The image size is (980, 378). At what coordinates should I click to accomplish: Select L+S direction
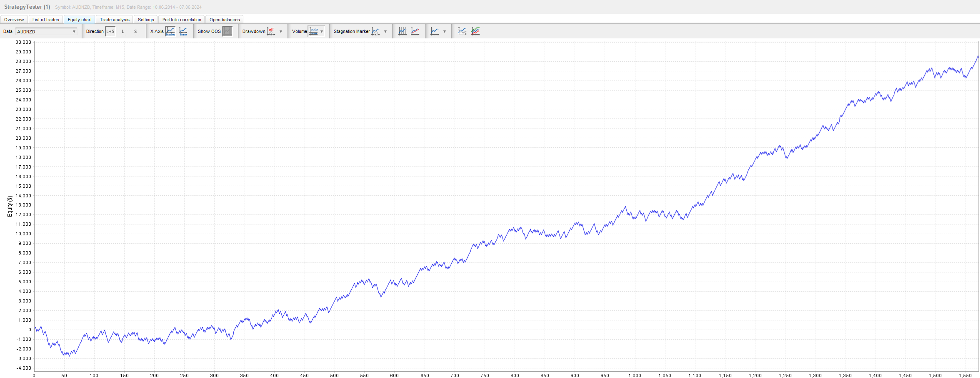(x=110, y=31)
